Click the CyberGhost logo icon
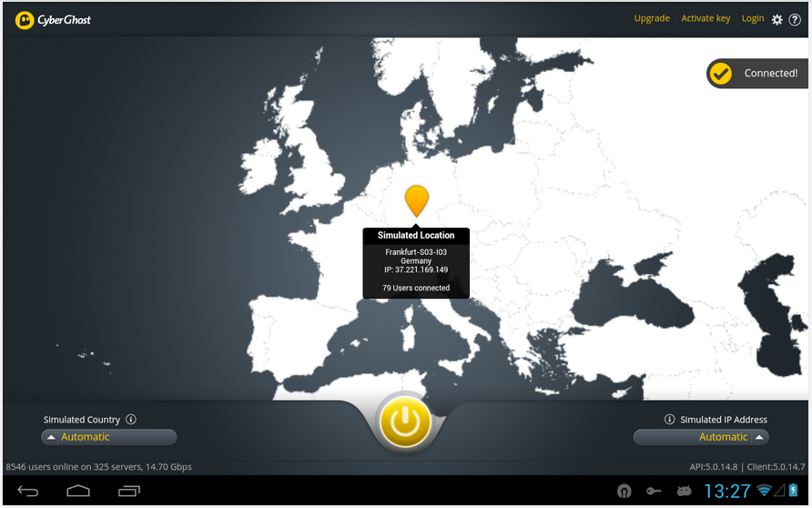Viewport: 812px width, 508px height. [x=25, y=20]
